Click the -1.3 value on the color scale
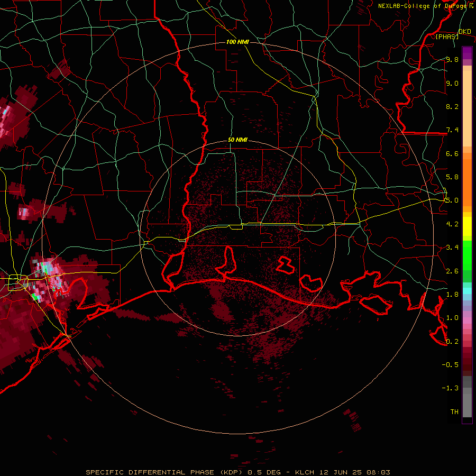 pyautogui.click(x=450, y=388)
